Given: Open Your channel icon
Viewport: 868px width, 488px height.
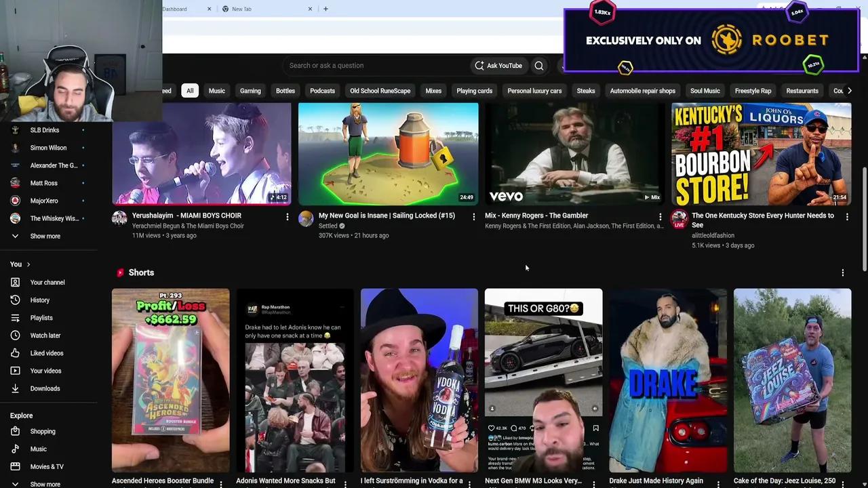Looking at the screenshot, I should click(15, 283).
